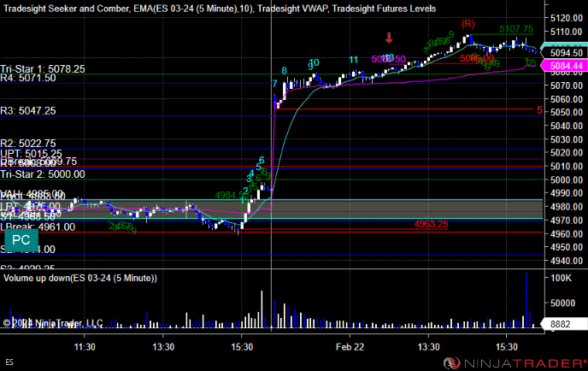Click the 5110.00 price axis label
Viewport: 588px width, 371px height.
[x=567, y=32]
